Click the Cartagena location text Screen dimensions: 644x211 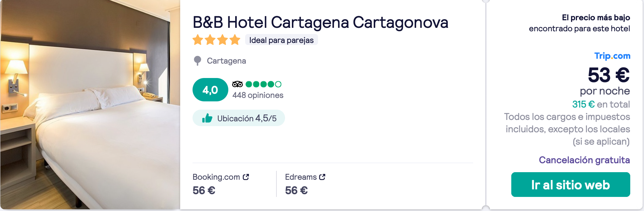click(x=226, y=61)
